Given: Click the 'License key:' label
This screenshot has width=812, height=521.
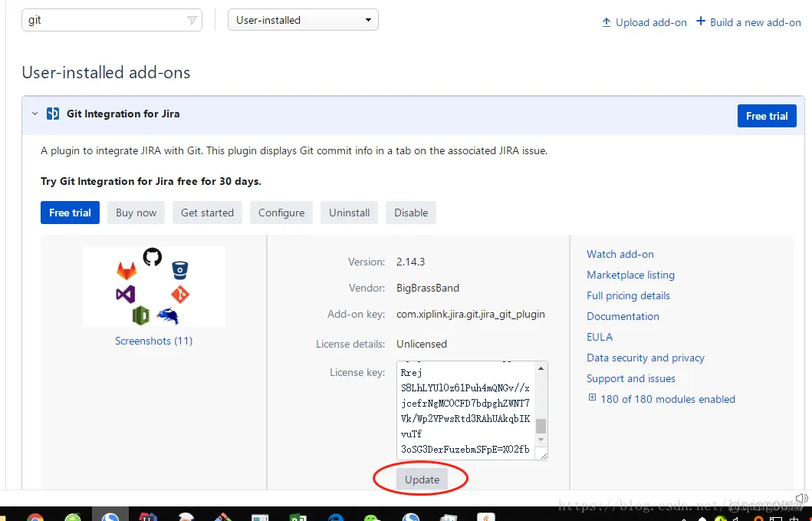Looking at the screenshot, I should (x=357, y=372).
